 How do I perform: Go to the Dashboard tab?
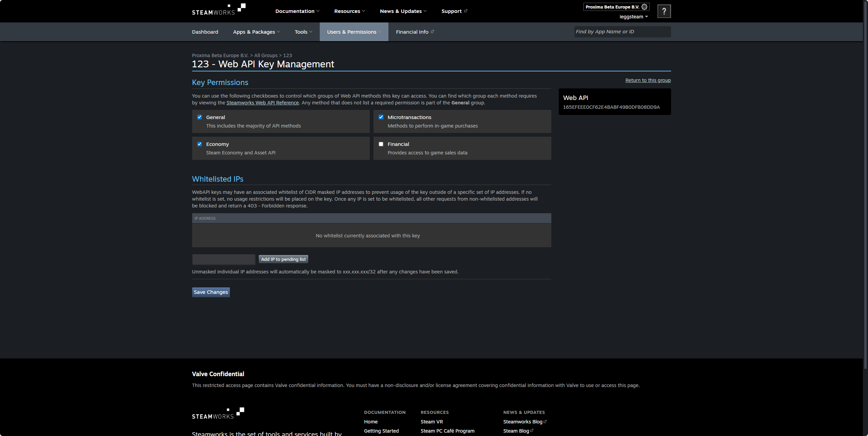click(x=205, y=32)
